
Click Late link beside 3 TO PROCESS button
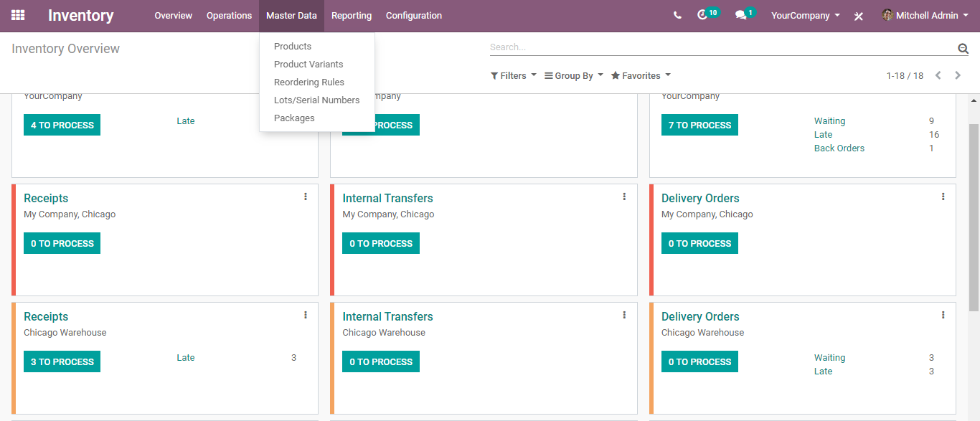[186, 358]
